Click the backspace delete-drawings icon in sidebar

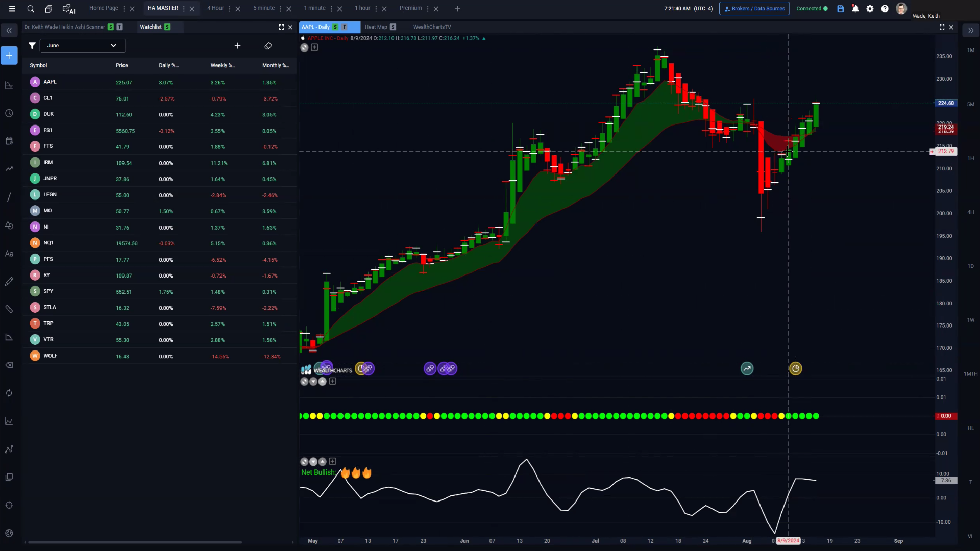[9, 365]
